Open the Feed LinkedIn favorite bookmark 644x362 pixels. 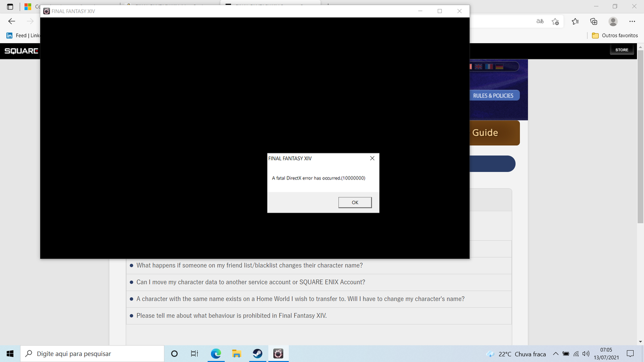pyautogui.click(x=23, y=36)
